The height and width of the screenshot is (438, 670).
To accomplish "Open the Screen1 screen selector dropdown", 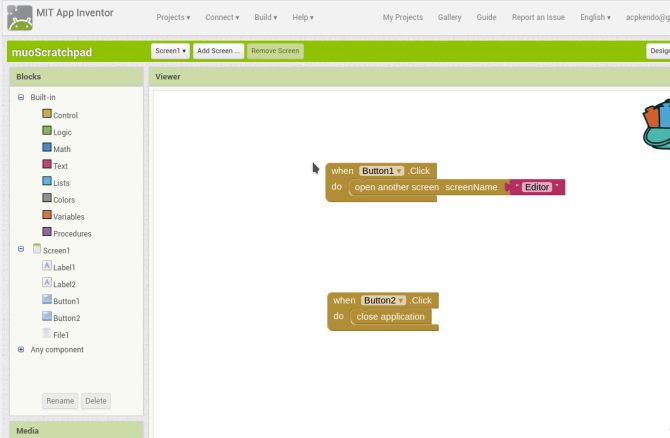I will pyautogui.click(x=170, y=51).
